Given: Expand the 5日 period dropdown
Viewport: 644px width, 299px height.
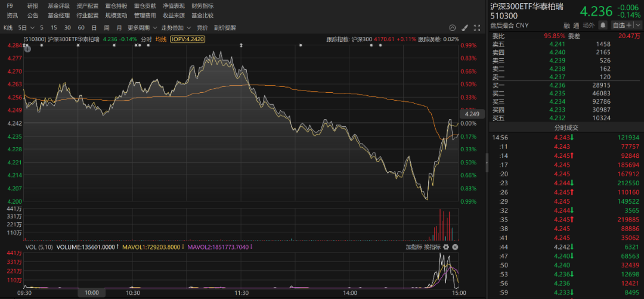Looking at the screenshot, I should (x=24, y=28).
